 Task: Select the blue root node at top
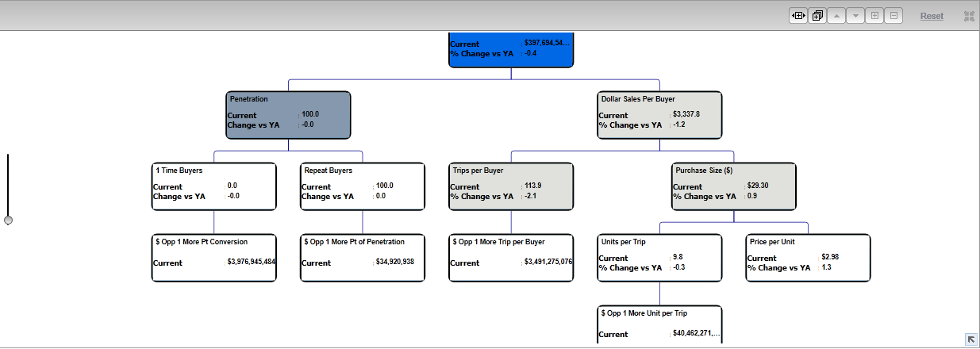(x=510, y=48)
